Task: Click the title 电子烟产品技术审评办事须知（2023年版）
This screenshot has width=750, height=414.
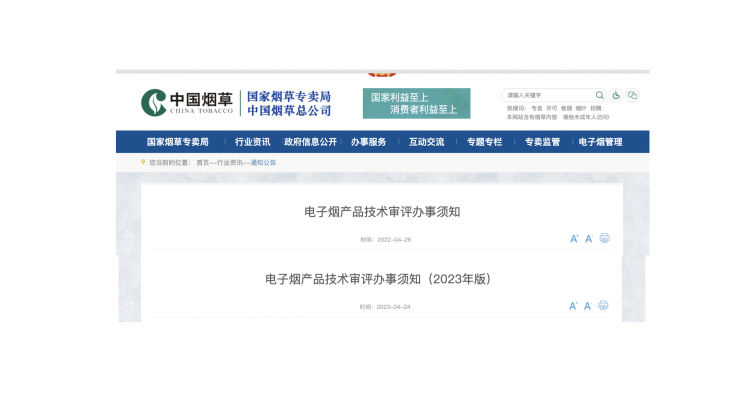Action: click(378, 279)
